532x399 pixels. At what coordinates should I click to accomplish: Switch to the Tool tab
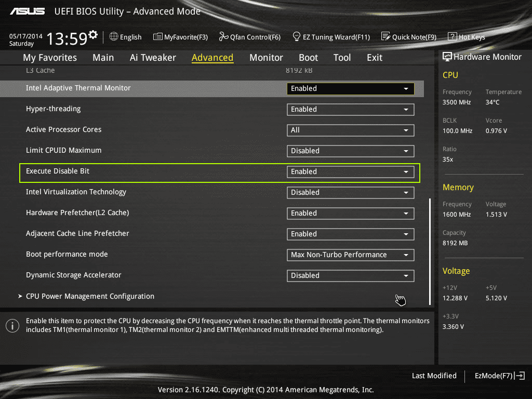click(x=342, y=58)
